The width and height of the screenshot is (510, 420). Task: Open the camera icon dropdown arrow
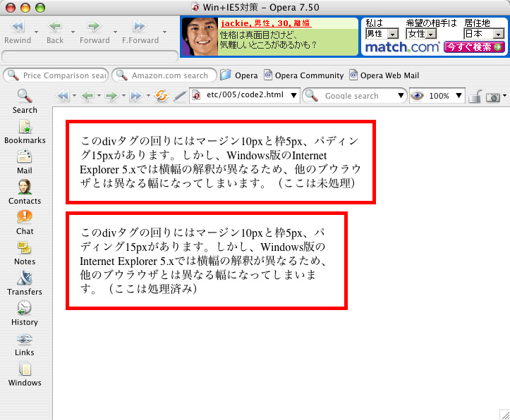coord(504,96)
